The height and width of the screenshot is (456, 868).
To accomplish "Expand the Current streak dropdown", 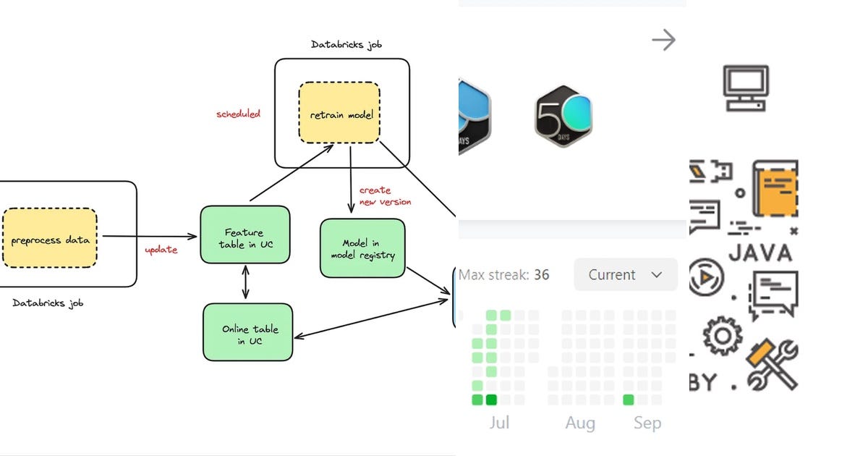I will pyautogui.click(x=626, y=275).
